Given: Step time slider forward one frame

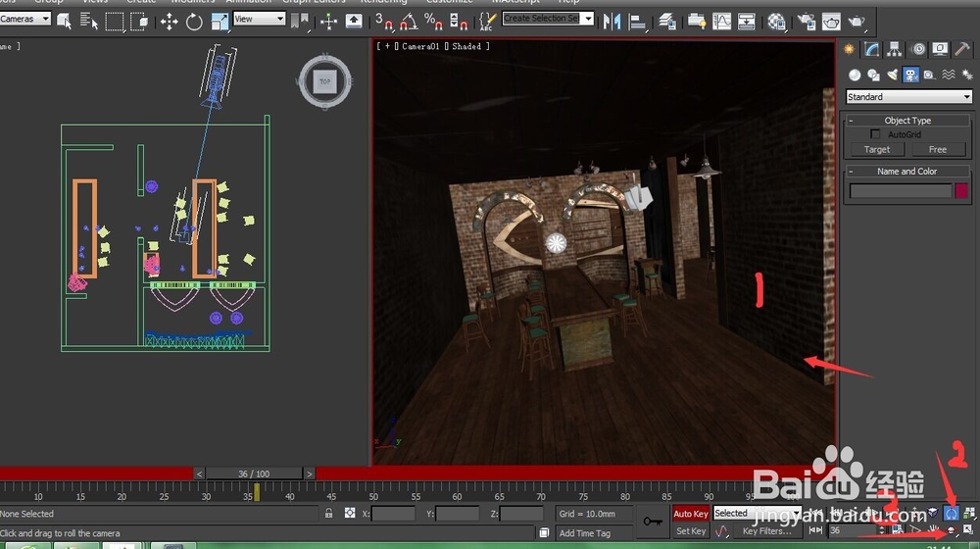Looking at the screenshot, I should click(x=310, y=474).
